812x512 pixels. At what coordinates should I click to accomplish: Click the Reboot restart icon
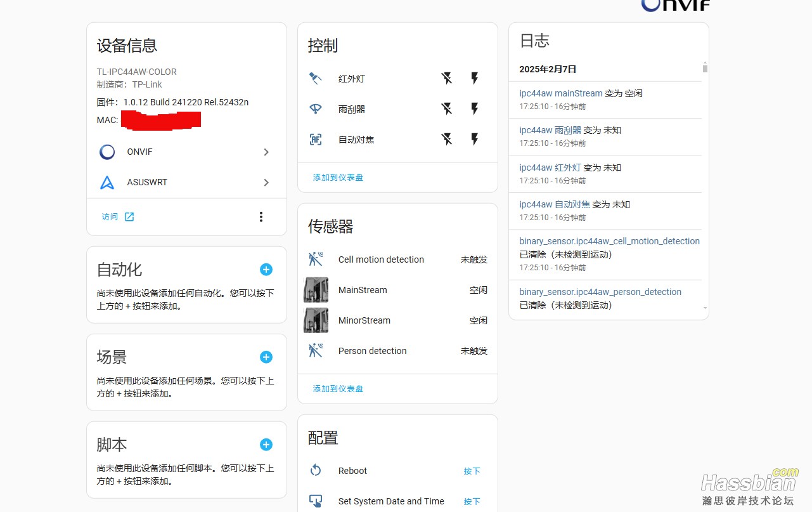(x=316, y=471)
